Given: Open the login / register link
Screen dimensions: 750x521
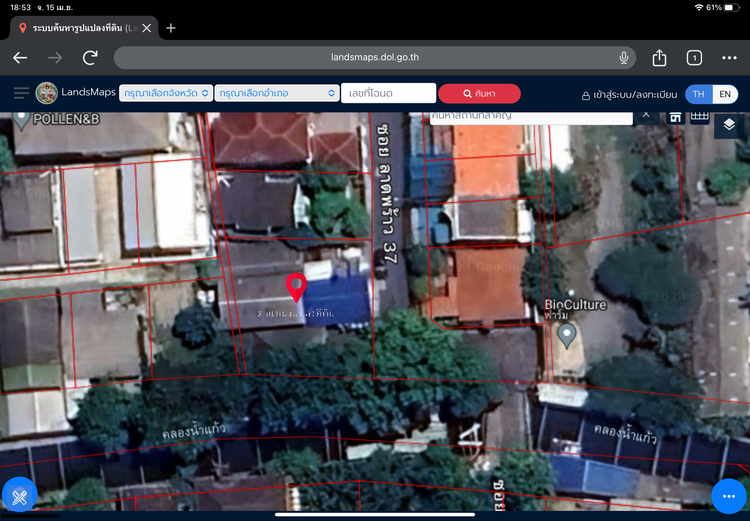Looking at the screenshot, I should coord(630,95).
